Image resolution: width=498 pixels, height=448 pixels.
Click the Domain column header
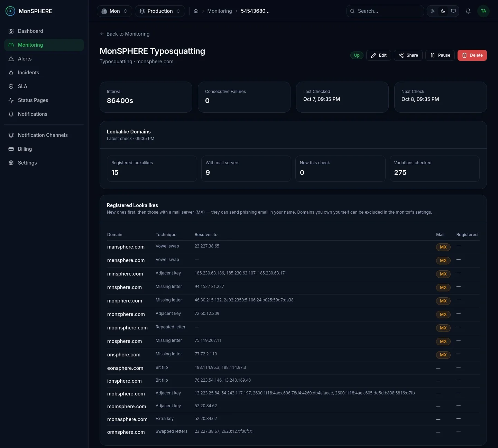point(115,235)
